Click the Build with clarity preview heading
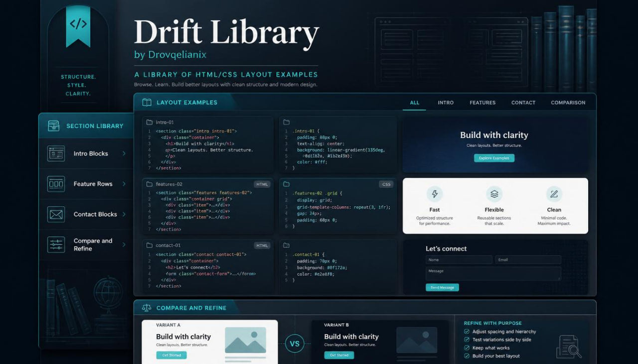The image size is (638, 364). [494, 135]
